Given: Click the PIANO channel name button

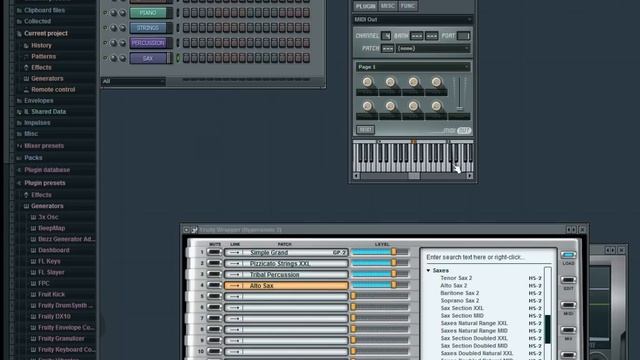Looking at the screenshot, I should (148, 13).
